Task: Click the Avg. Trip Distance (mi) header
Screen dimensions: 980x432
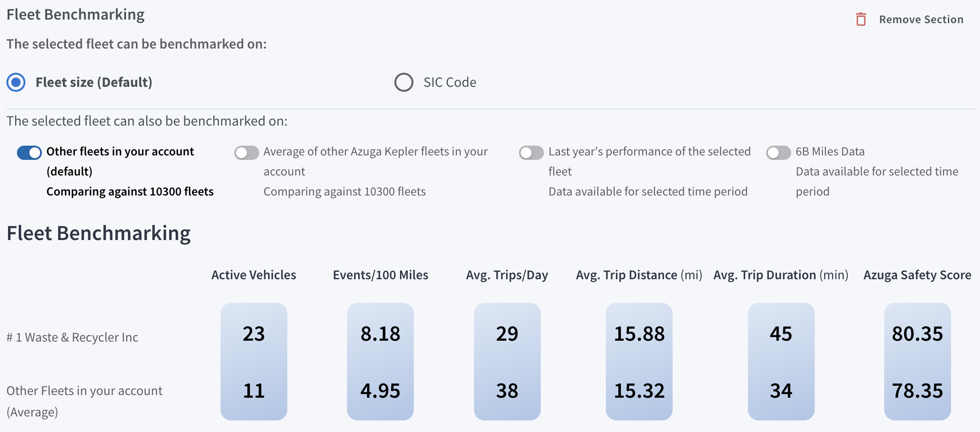Action: click(639, 275)
